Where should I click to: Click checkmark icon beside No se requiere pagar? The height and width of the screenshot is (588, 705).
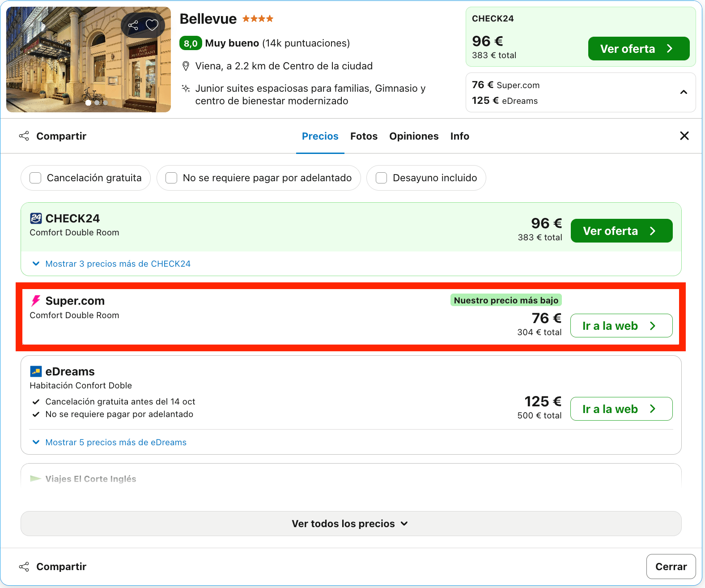(x=36, y=414)
